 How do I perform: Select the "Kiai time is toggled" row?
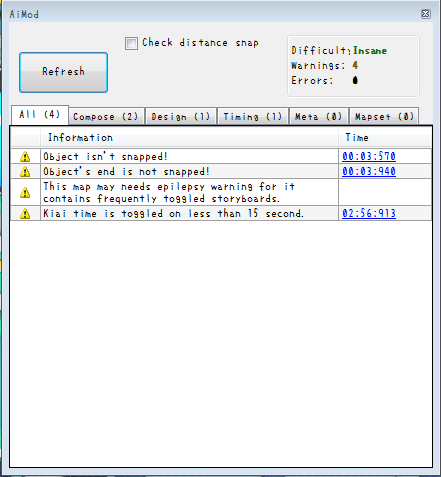(x=221, y=213)
